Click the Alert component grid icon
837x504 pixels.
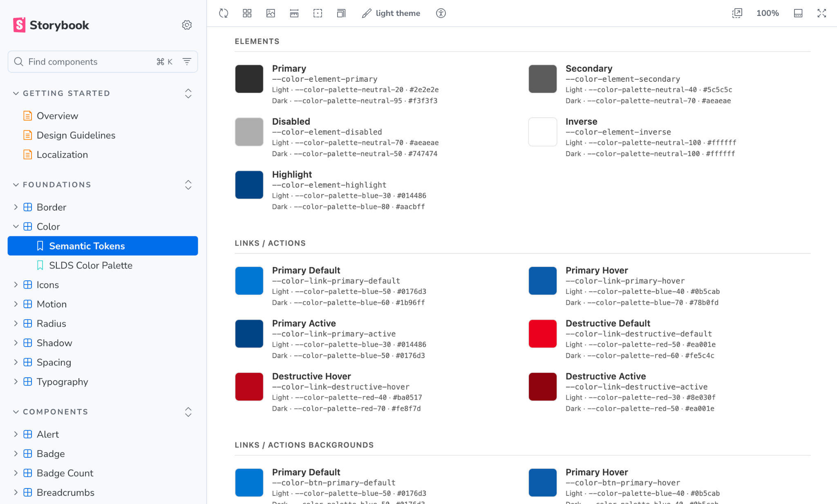[28, 434]
